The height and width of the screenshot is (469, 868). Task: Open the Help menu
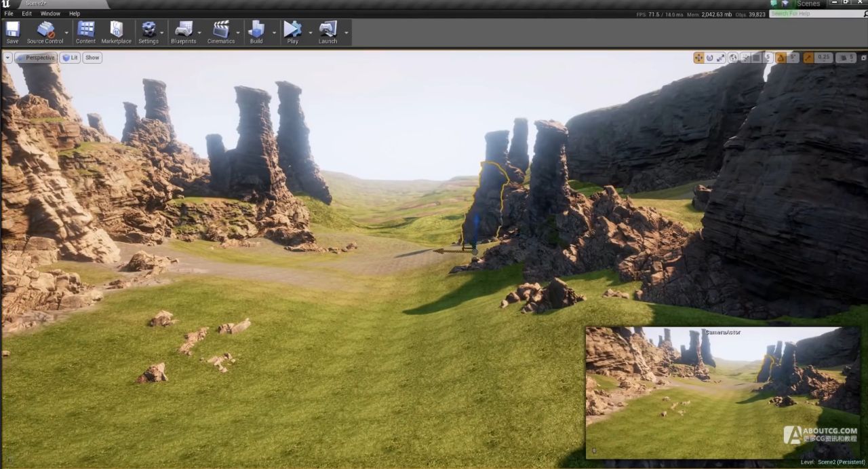pyautogui.click(x=75, y=14)
